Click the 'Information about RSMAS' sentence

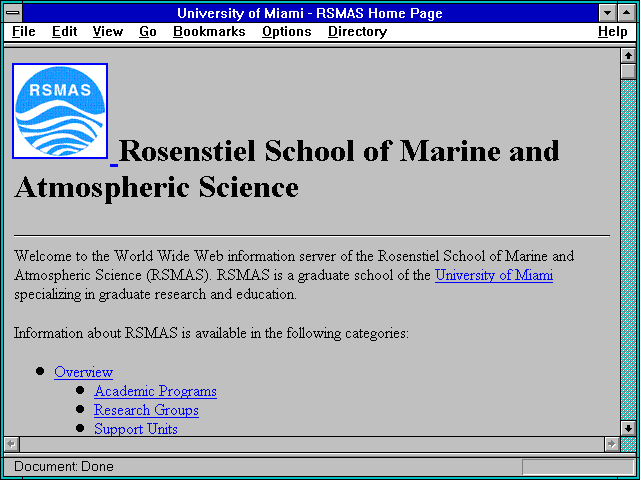click(x=211, y=333)
